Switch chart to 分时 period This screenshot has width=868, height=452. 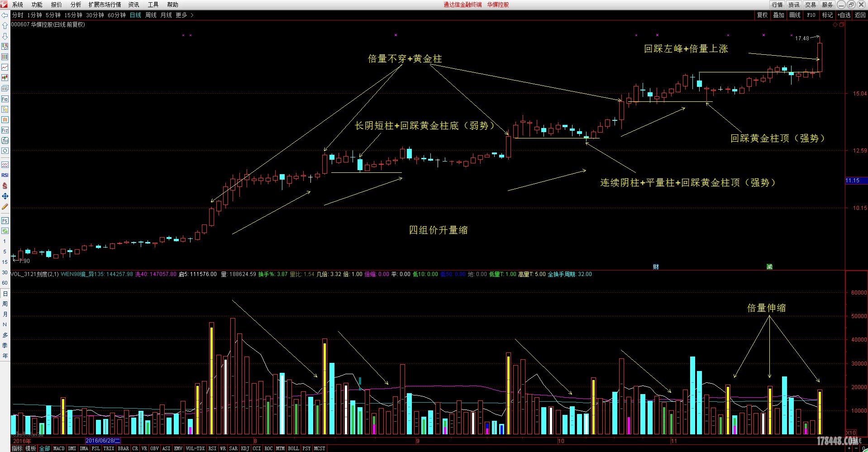coord(18,15)
